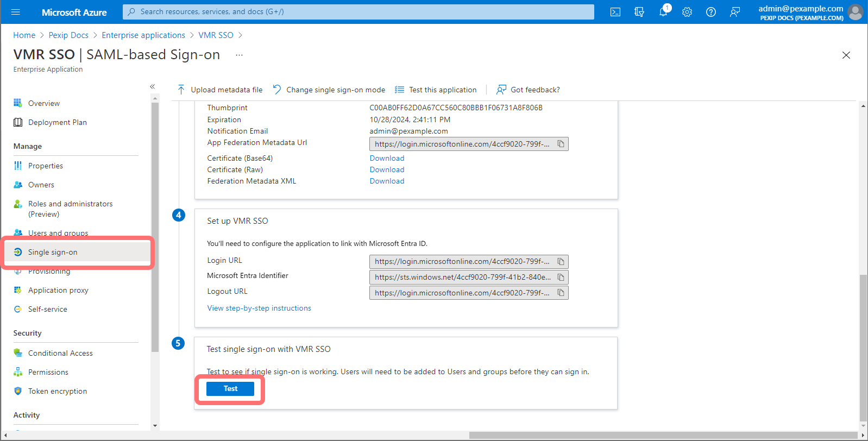The image size is (868, 441).
Task: Open View step-by-step instructions link
Action: coord(259,308)
